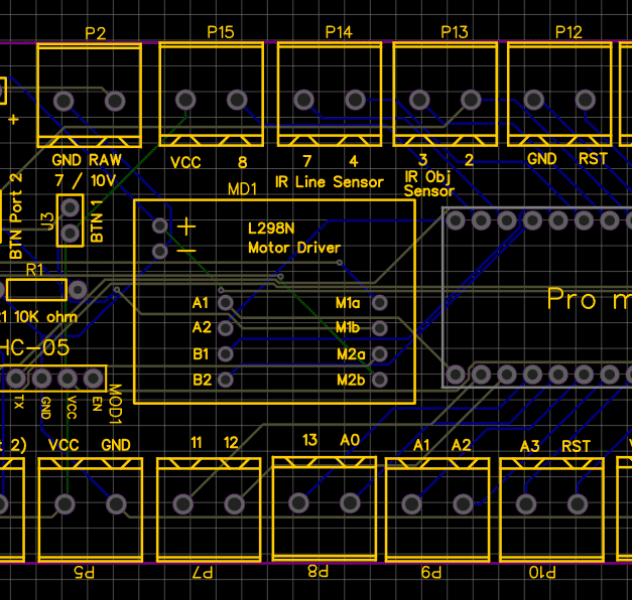This screenshot has height=600, width=632.
Task: Click the '12' pin label above P7
Action: point(231,443)
